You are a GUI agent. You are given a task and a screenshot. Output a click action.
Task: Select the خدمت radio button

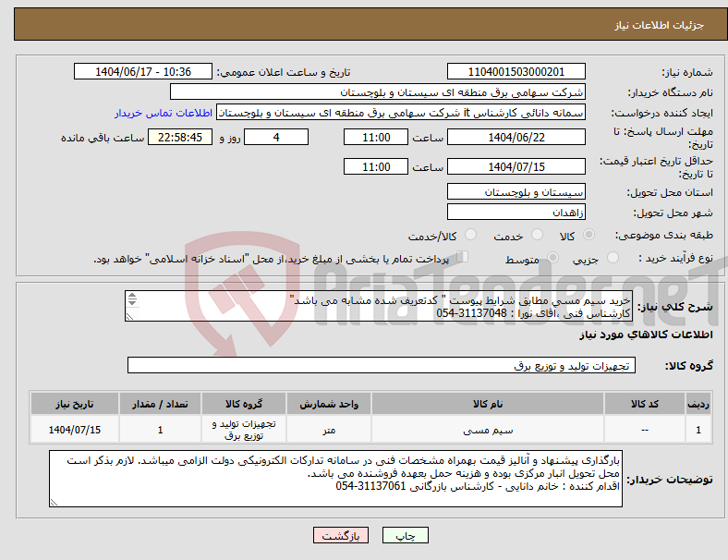click(x=537, y=235)
